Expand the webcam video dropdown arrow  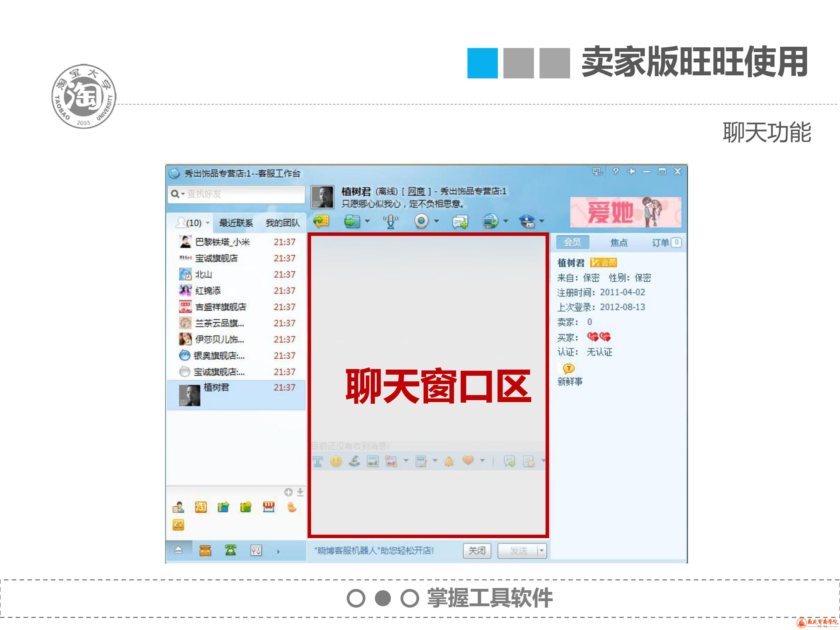(437, 221)
